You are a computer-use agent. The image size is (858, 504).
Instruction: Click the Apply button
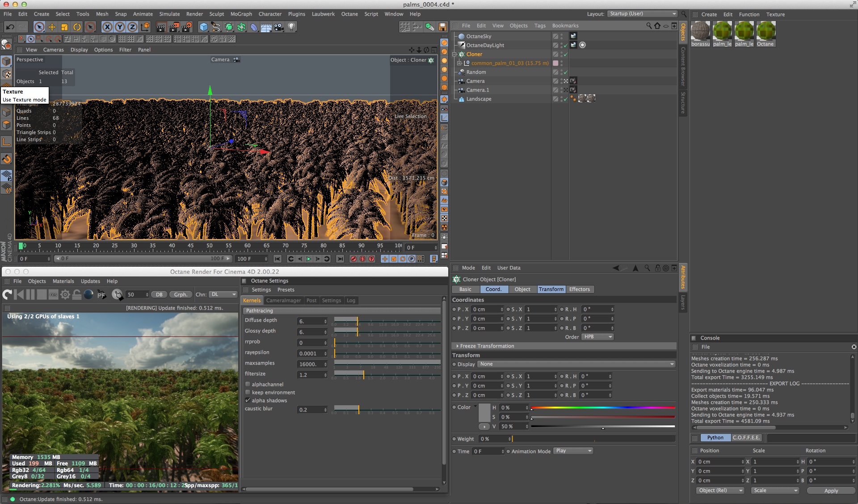click(x=831, y=491)
